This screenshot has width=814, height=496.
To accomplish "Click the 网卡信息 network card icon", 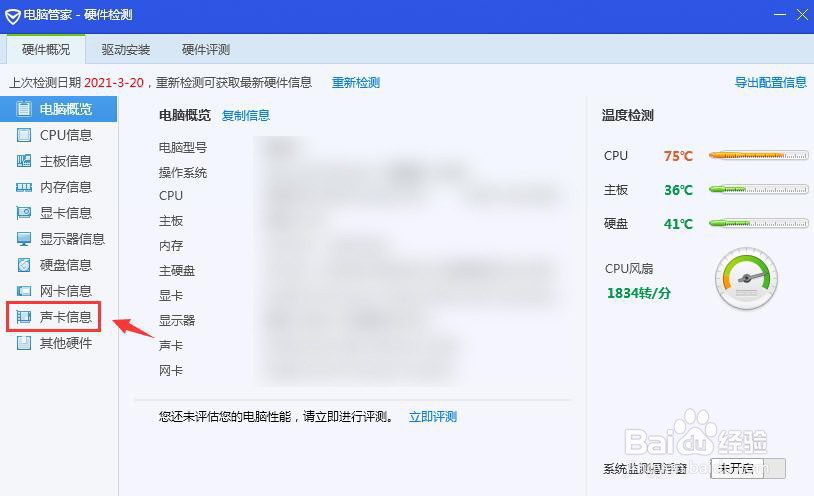I will click(x=23, y=291).
